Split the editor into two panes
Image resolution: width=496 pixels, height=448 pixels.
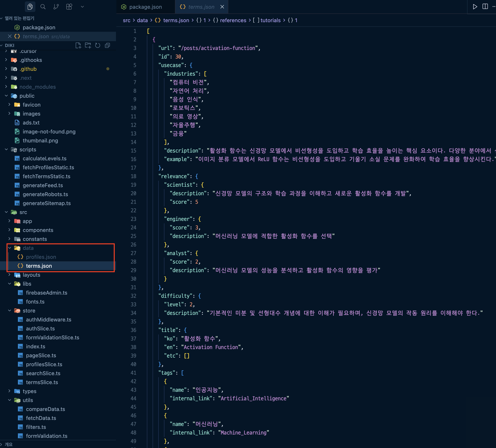point(485,7)
